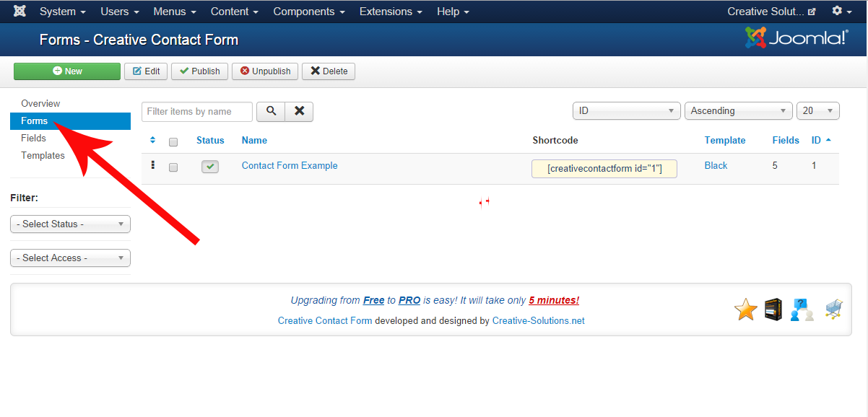Viewport: 868px width, 417px height.
Task: Clear the filter with X button
Action: [299, 111]
